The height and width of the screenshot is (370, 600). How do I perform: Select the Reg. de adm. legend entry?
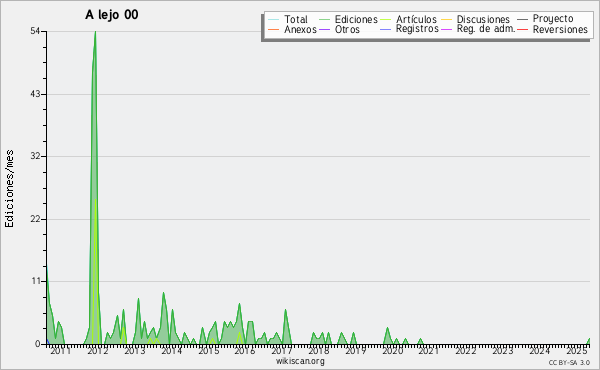pyautogui.click(x=478, y=29)
